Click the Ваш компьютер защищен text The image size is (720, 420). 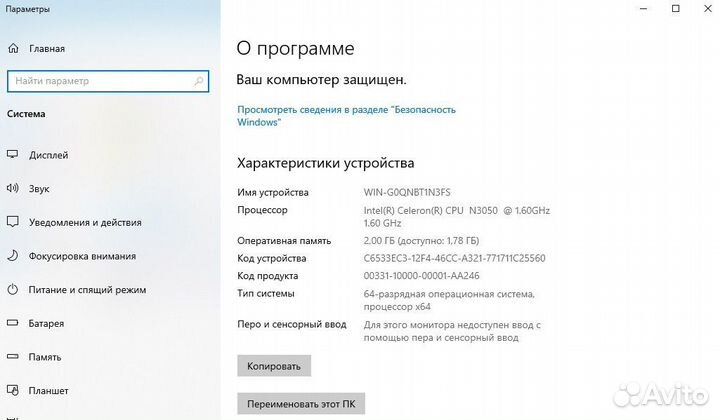(321, 80)
